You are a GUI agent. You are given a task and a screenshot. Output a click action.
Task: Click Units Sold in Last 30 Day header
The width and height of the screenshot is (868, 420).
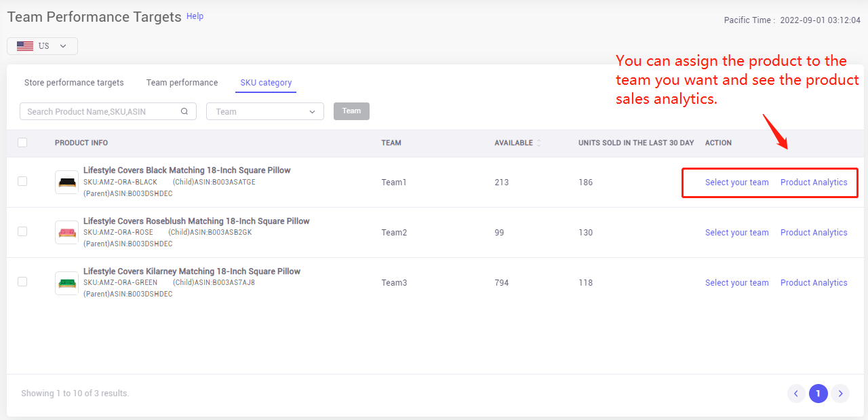636,143
